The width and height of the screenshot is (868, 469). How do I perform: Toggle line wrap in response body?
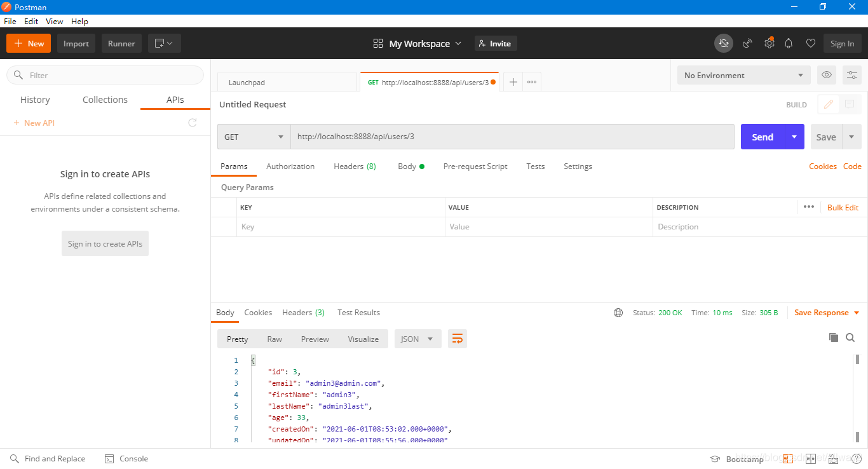[x=458, y=339]
